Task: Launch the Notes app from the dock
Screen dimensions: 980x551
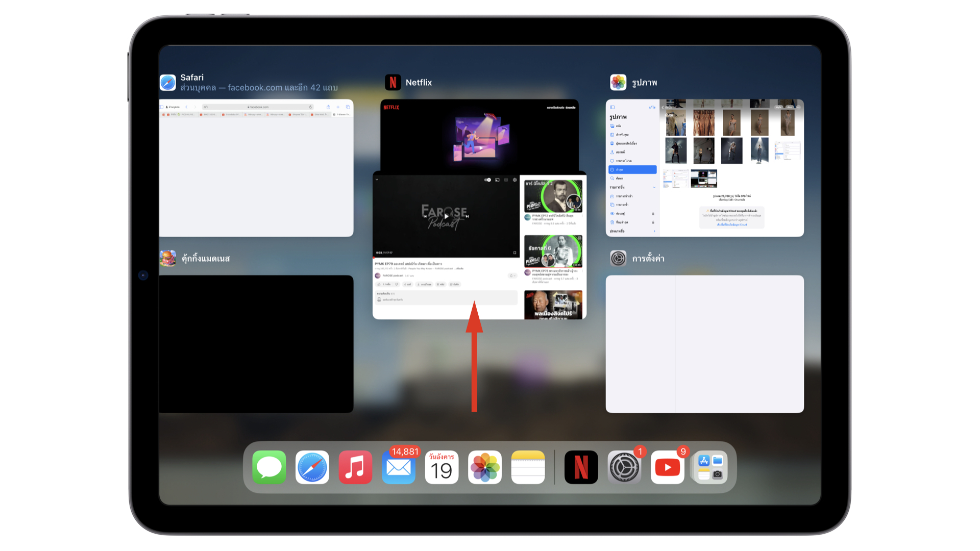Action: (x=528, y=467)
